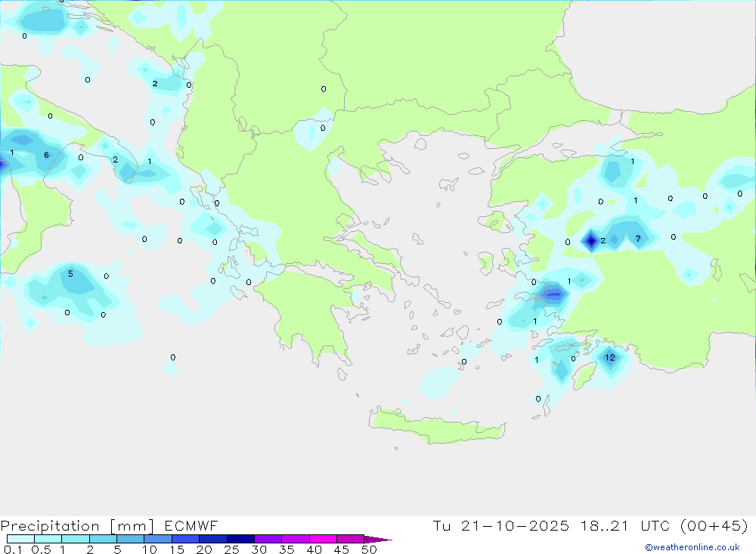The height and width of the screenshot is (554, 756).
Task: Click the 0.1–0.5 mm palest legend swatch
Action: pyautogui.click(x=20, y=539)
